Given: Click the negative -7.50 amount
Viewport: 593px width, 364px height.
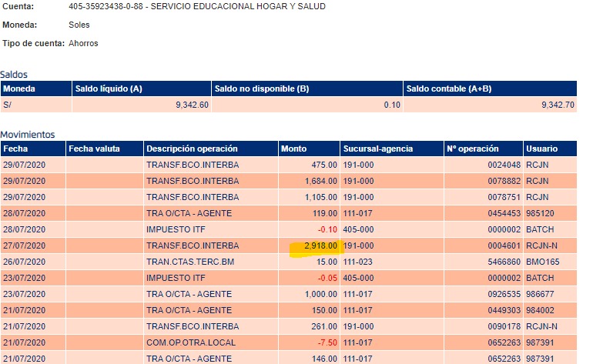Looking at the screenshot, I should pos(326,342).
